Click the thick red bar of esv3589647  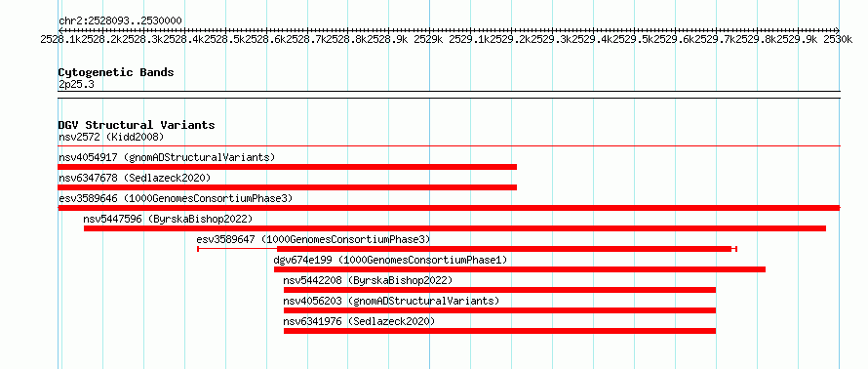pos(504,249)
